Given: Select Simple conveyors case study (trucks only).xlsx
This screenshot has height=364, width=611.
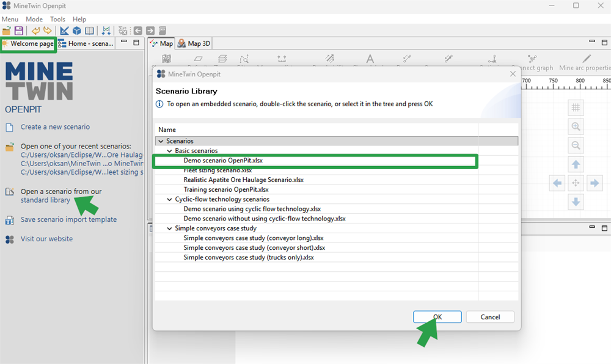Looking at the screenshot, I should [249, 258].
